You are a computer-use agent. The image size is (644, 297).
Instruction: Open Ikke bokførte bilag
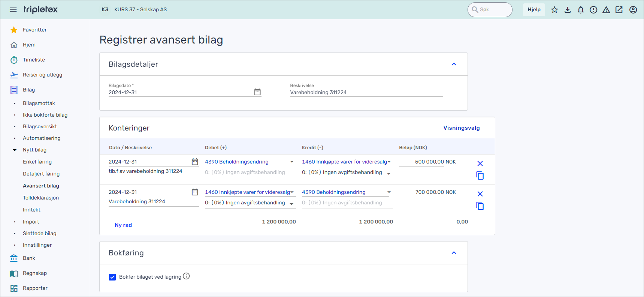pos(45,115)
